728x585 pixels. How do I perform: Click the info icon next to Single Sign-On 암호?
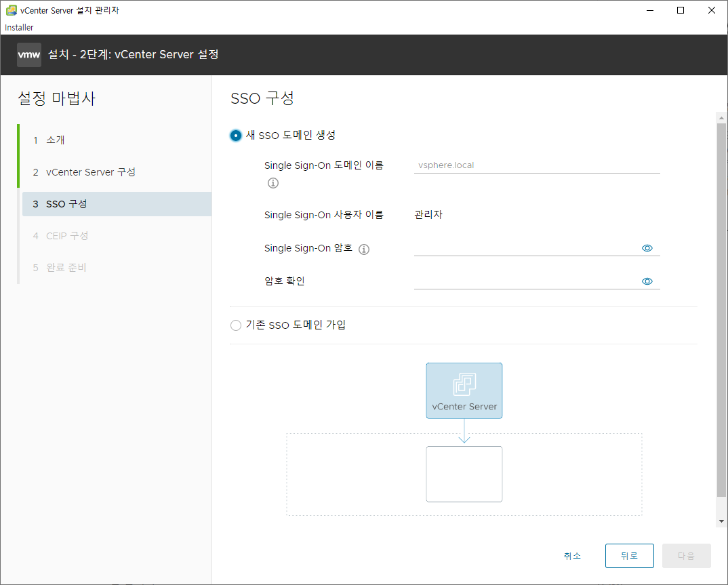(364, 249)
